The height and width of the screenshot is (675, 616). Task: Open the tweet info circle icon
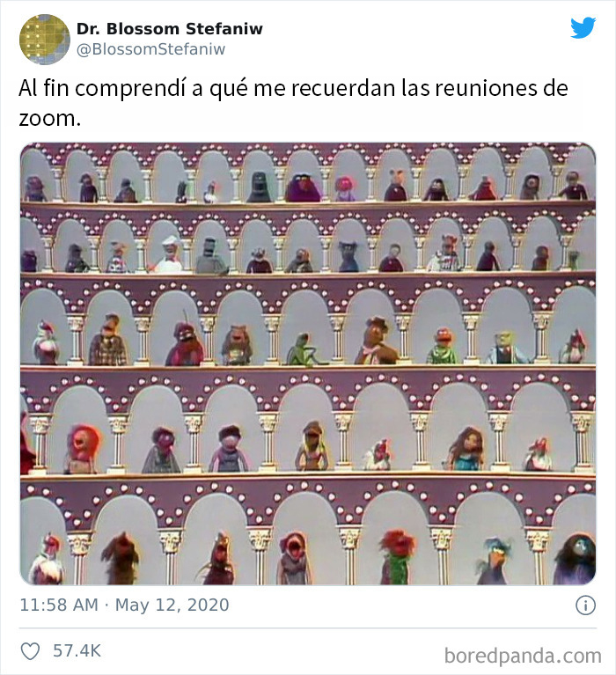[585, 605]
